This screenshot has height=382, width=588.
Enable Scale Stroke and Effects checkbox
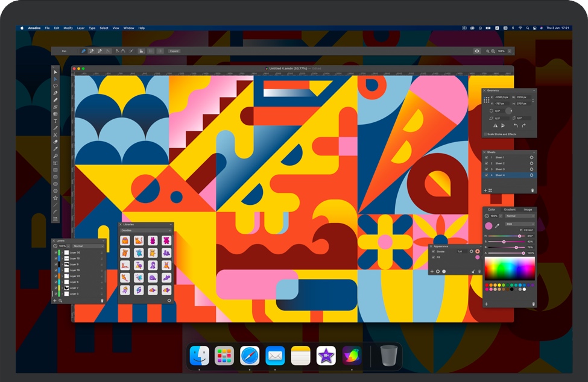click(x=485, y=134)
